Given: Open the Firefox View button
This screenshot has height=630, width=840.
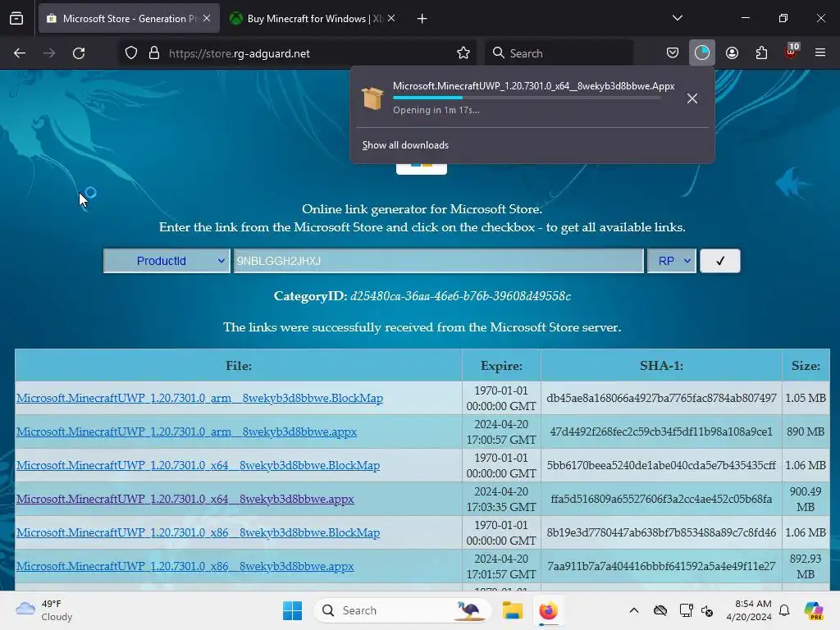Looking at the screenshot, I should pos(16,18).
